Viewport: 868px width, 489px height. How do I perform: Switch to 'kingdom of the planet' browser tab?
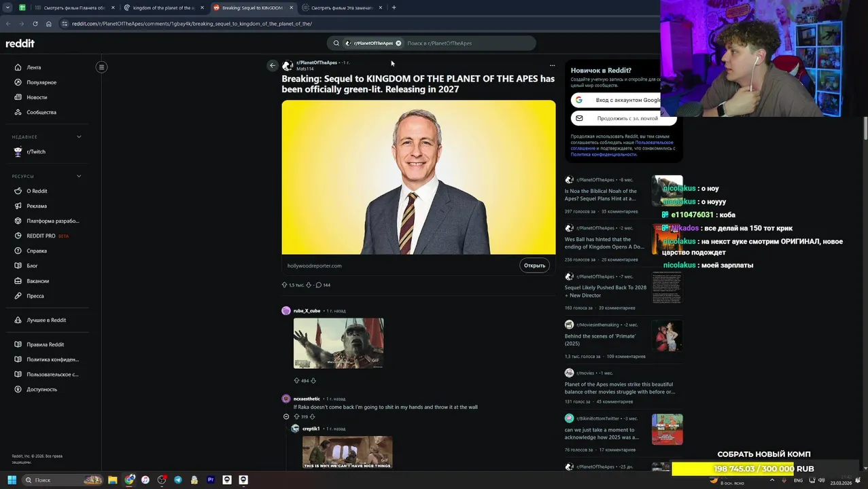coord(163,7)
